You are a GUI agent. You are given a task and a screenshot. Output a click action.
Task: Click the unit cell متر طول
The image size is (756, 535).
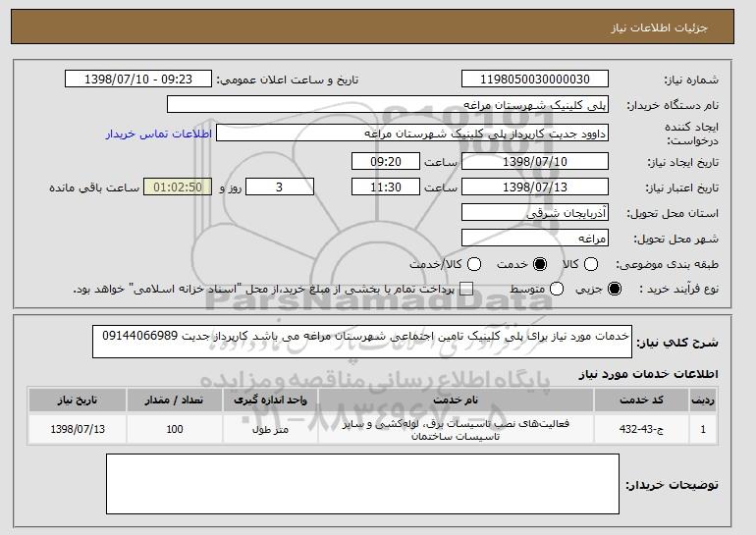click(270, 429)
